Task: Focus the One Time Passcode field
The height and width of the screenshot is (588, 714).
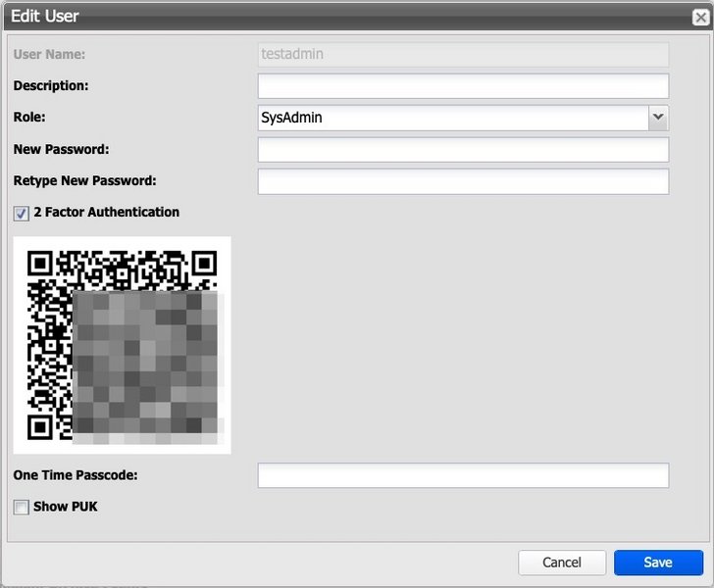Action: [x=462, y=475]
